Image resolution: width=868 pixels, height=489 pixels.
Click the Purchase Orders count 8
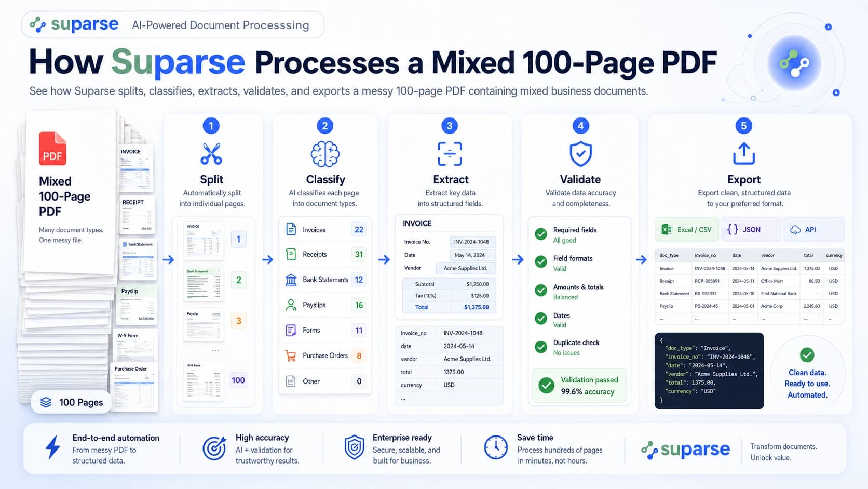tap(359, 356)
